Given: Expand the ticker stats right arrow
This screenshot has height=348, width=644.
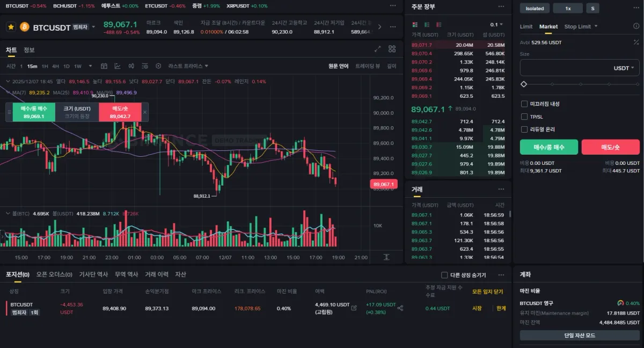Looking at the screenshot, I should pos(380,27).
